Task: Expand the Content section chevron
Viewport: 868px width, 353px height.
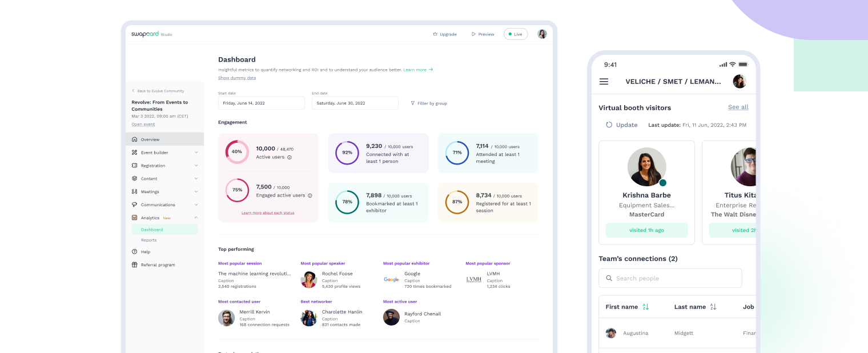Action: pos(196,179)
